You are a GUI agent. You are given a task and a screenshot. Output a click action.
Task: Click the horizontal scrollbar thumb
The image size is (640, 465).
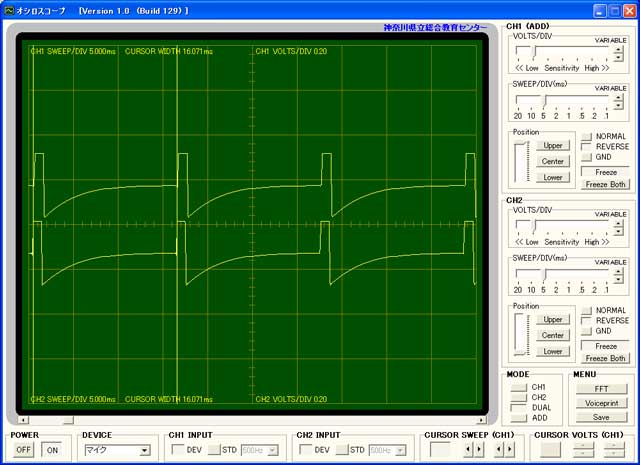pyautogui.click(x=68, y=420)
